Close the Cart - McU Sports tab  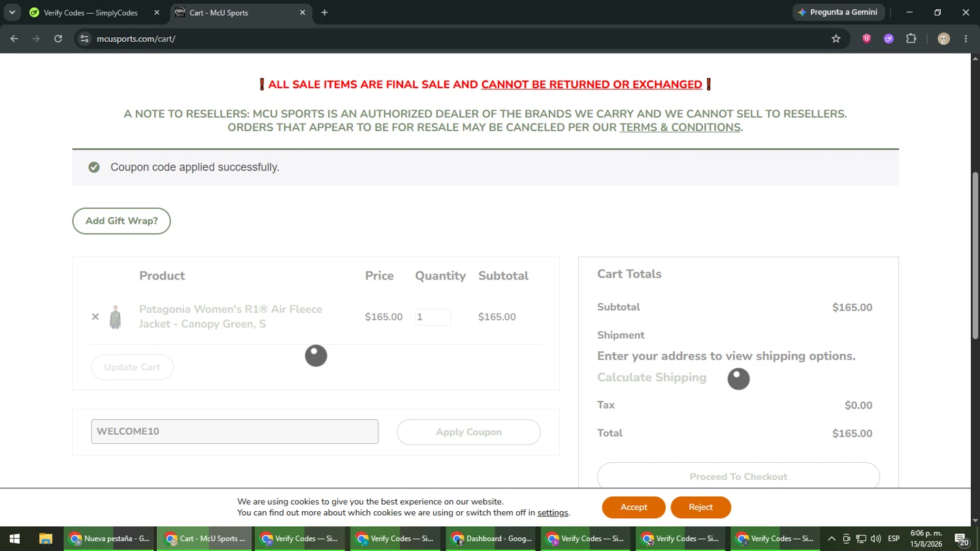302,12
